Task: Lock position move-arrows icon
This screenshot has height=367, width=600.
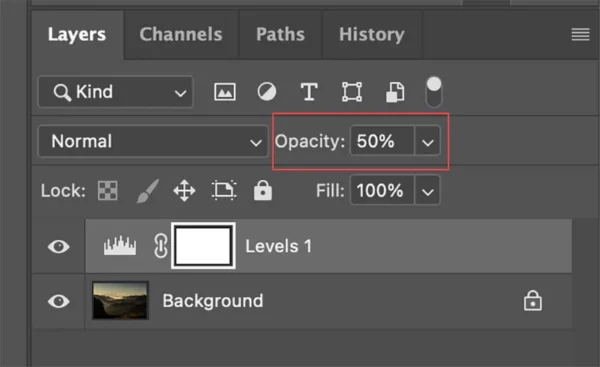Action: [184, 191]
